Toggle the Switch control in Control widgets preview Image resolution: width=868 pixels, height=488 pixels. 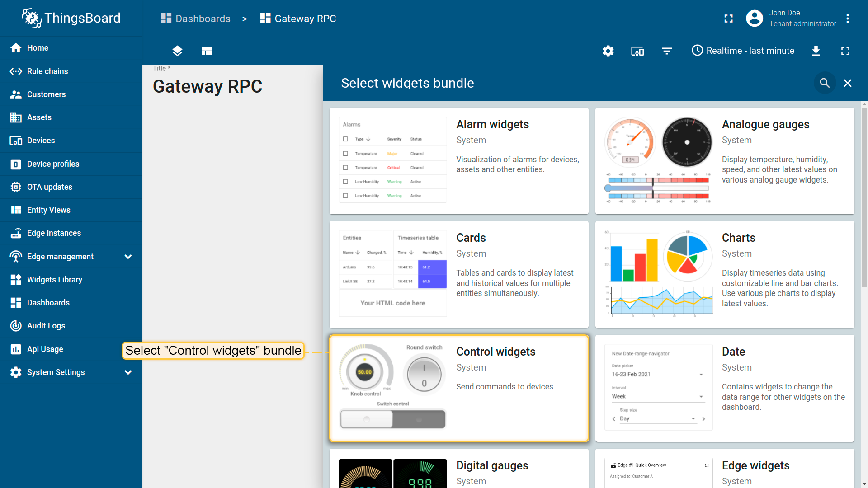click(392, 419)
